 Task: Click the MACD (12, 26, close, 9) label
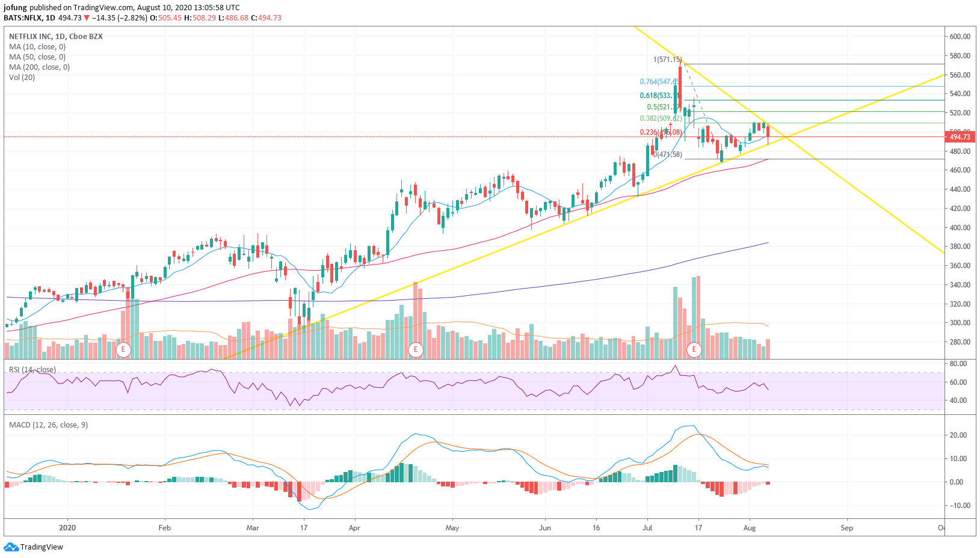(48, 425)
